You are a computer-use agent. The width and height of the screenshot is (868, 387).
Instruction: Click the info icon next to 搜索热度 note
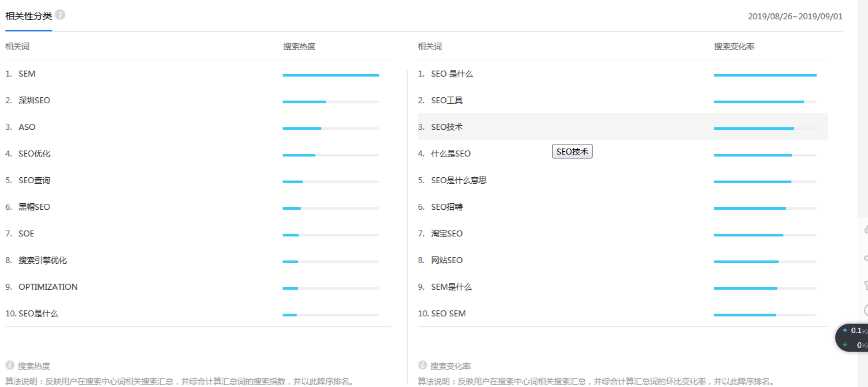10,365
